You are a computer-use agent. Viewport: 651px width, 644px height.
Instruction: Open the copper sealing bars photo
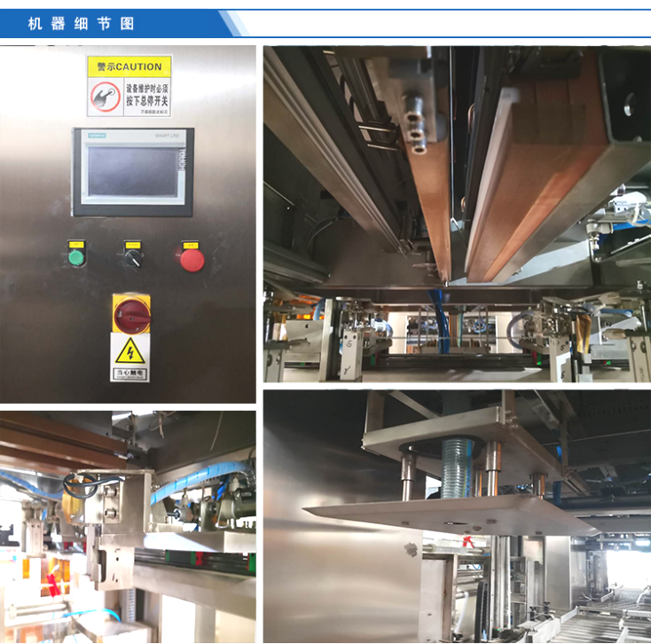click(x=456, y=213)
